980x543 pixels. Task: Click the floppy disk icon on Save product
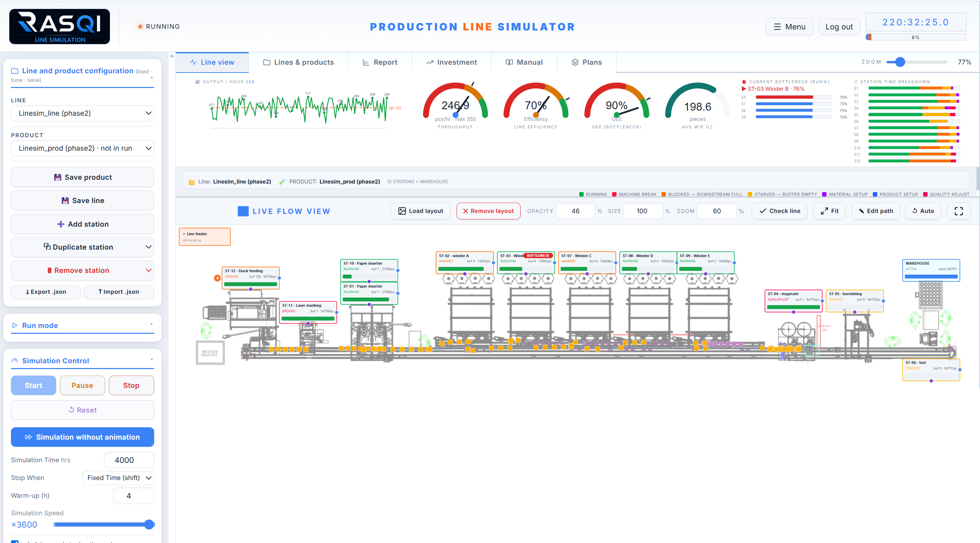point(58,177)
